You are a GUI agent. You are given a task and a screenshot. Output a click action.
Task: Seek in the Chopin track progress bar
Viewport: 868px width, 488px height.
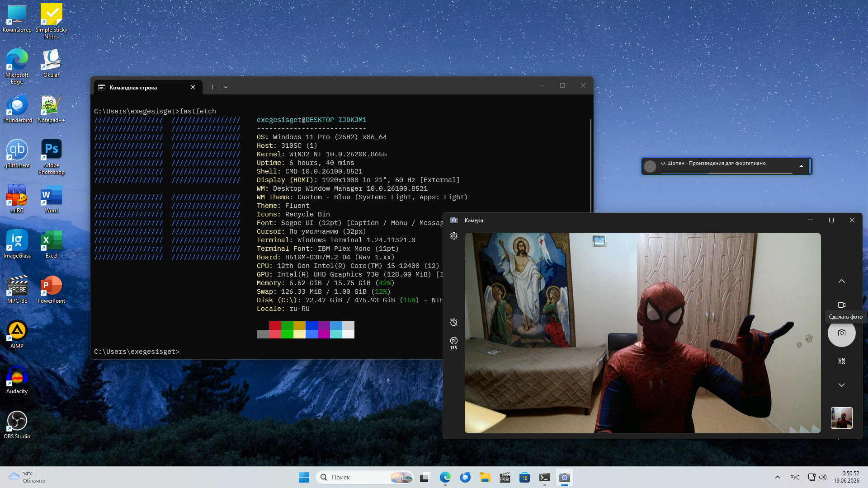[x=727, y=173]
